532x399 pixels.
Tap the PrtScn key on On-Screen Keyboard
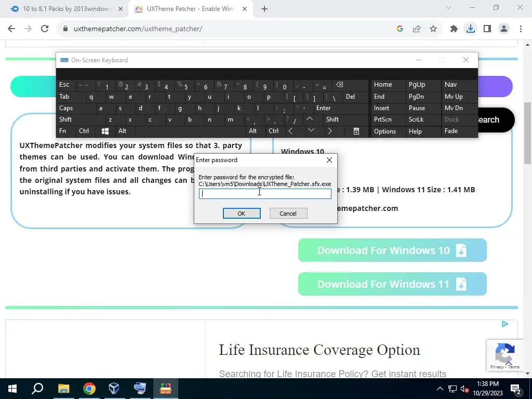[388, 120]
